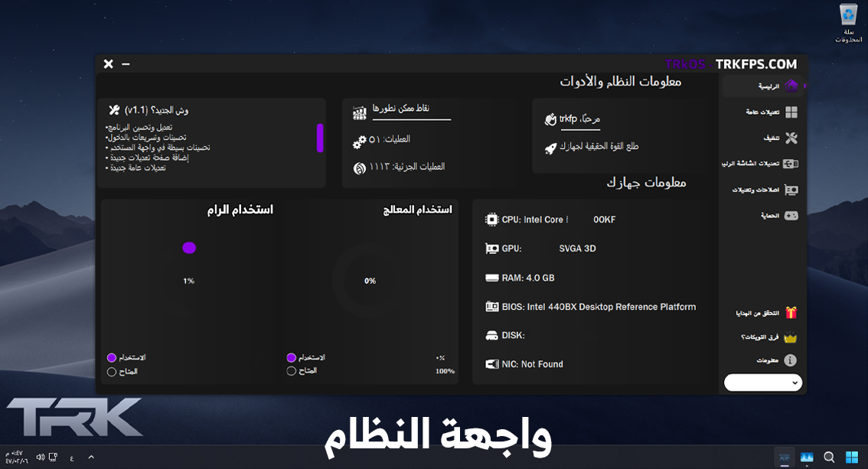The width and height of the screenshot is (868, 469).
Task: Click the waving hand icon beside trkfp
Action: coord(550,119)
